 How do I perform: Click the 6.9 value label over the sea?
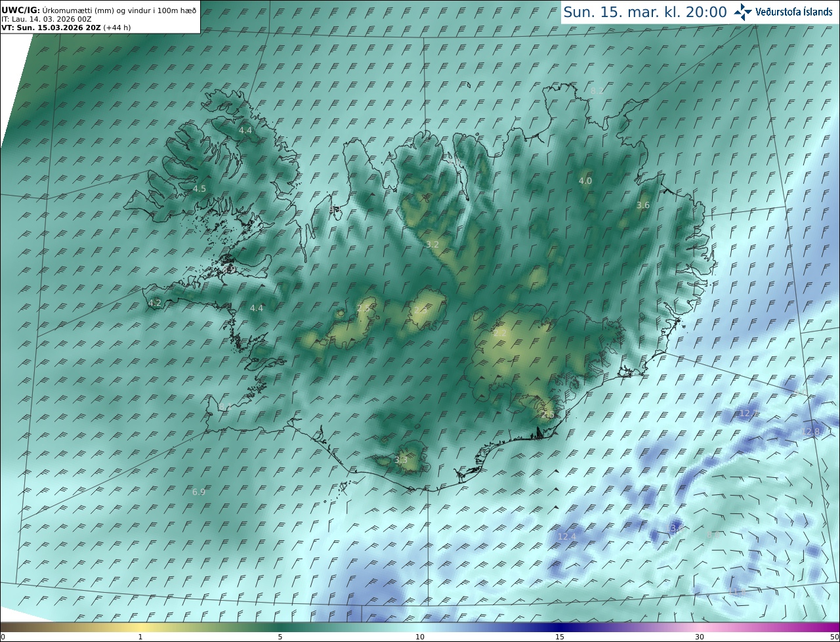199,492
